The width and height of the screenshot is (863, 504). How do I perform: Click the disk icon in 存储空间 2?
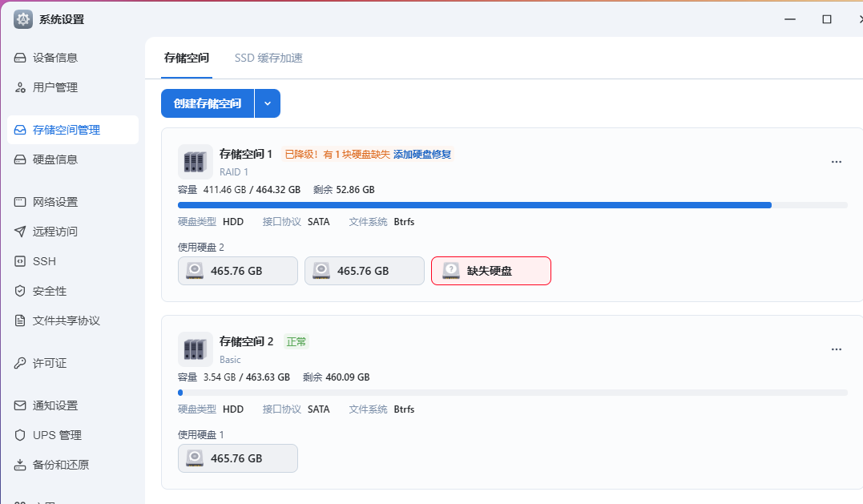pos(194,458)
